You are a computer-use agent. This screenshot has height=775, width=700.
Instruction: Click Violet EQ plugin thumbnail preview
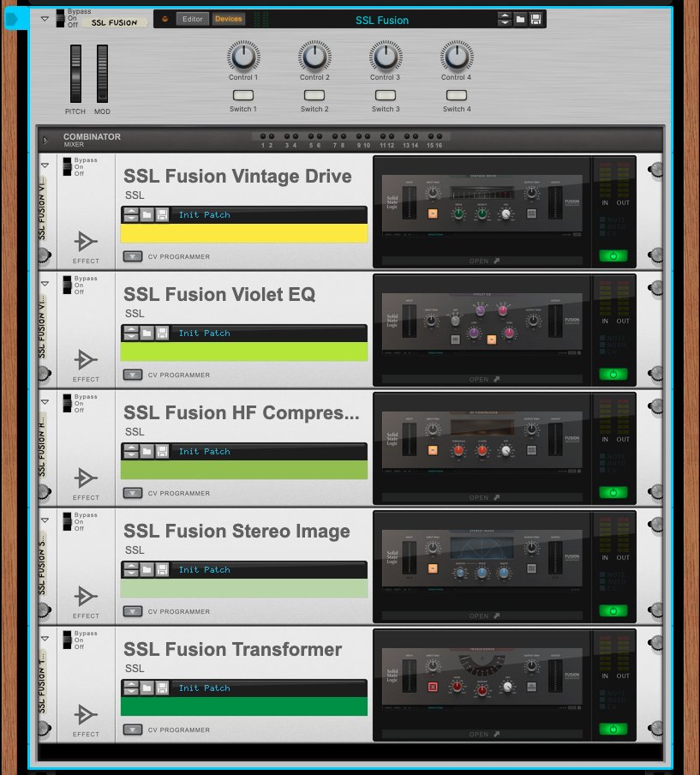[482, 324]
